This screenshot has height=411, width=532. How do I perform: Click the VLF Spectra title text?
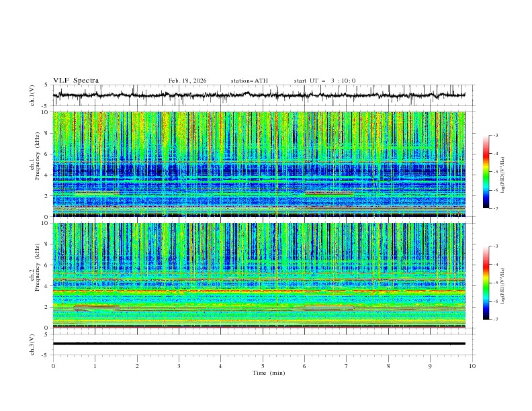point(76,81)
